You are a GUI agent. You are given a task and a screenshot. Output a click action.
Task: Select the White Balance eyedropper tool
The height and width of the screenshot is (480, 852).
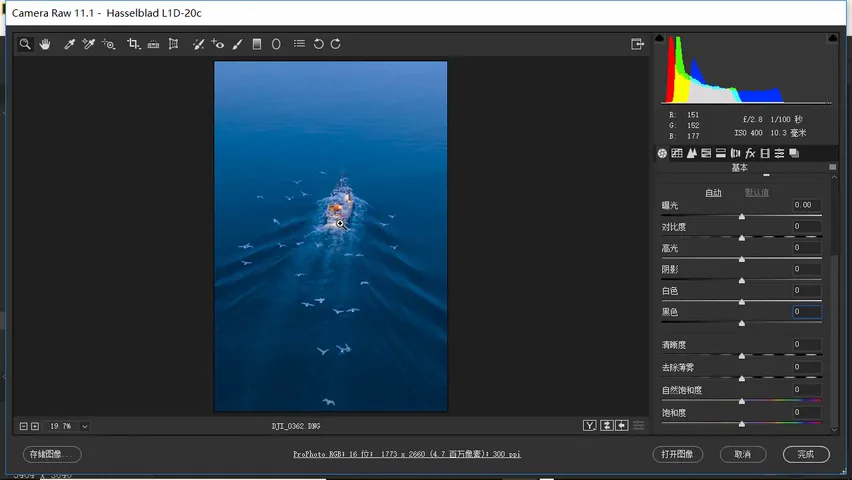click(x=70, y=44)
